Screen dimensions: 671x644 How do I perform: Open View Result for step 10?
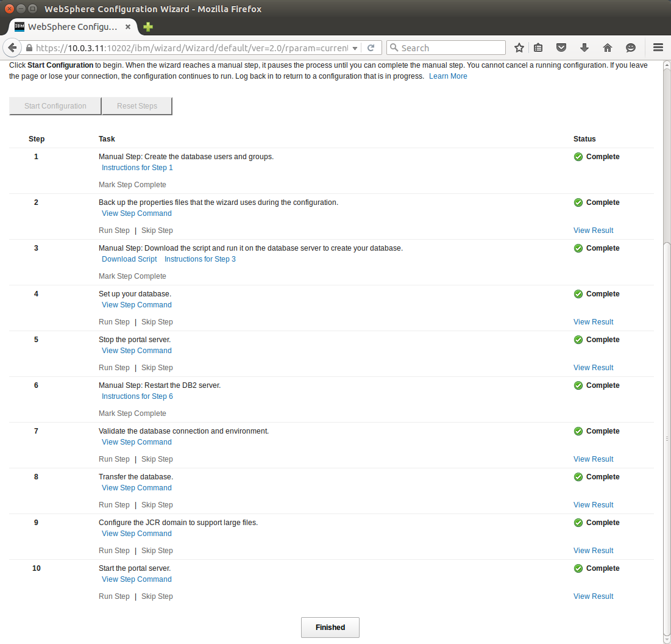pyautogui.click(x=593, y=597)
